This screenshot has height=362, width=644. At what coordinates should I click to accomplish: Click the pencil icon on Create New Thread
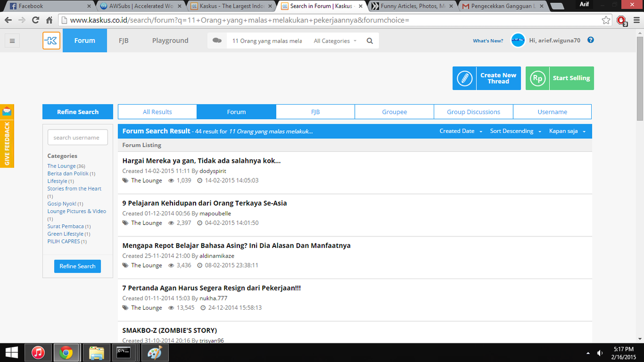click(464, 78)
